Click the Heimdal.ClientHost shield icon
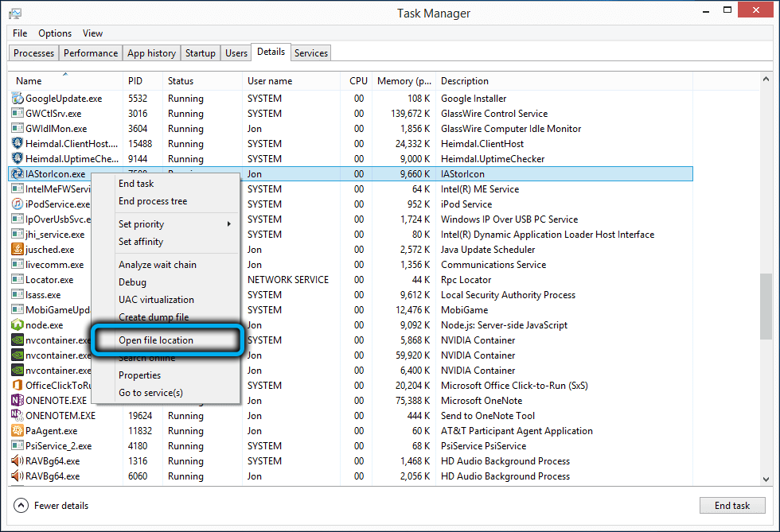This screenshot has width=780, height=532. click(18, 144)
